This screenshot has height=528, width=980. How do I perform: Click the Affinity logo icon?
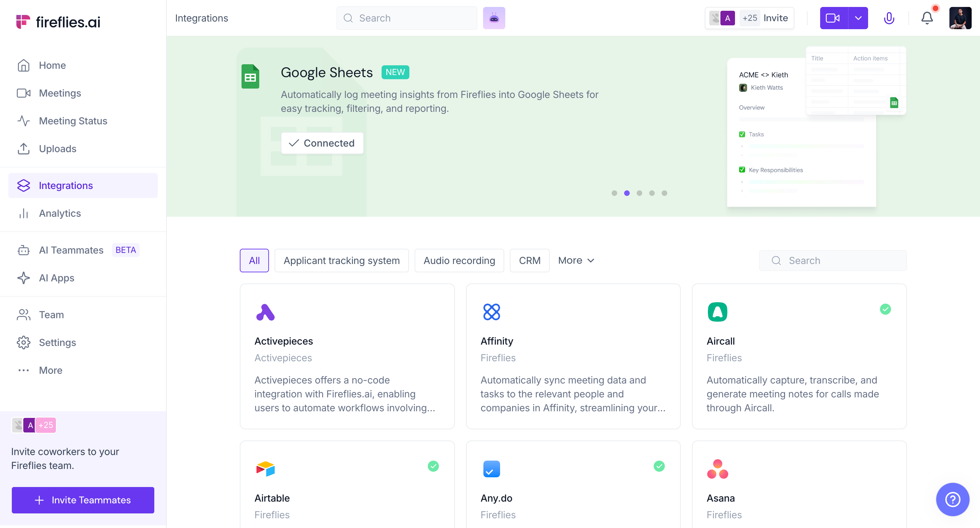[x=491, y=312]
